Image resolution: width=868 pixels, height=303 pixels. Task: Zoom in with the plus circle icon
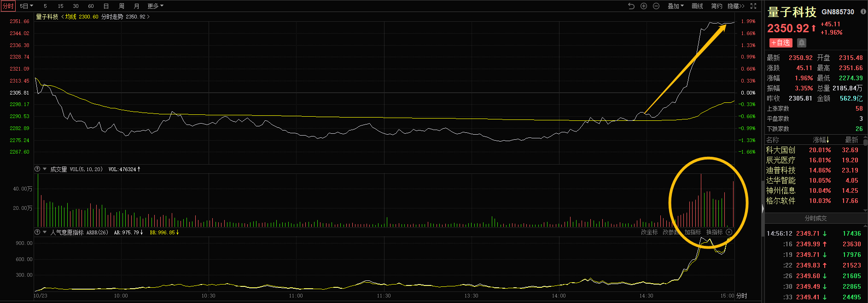pos(644,6)
